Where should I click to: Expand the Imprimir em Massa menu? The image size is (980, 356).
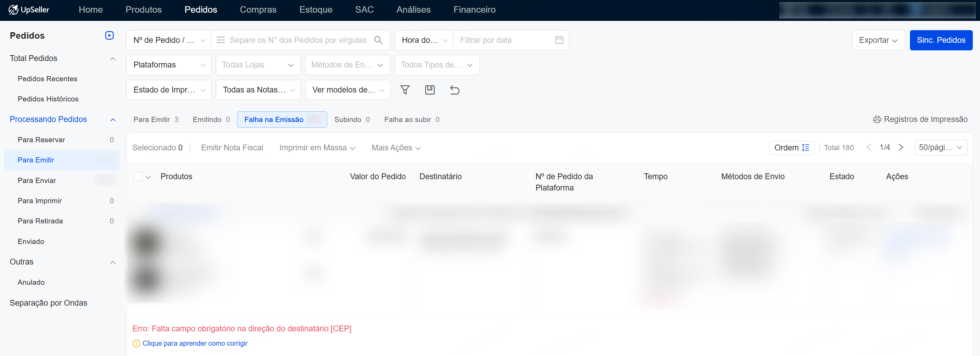click(317, 148)
